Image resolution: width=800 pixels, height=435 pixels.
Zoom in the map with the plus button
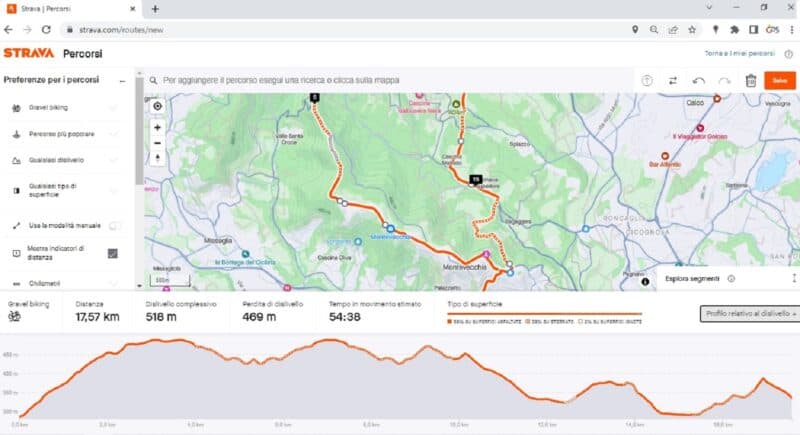click(x=158, y=127)
